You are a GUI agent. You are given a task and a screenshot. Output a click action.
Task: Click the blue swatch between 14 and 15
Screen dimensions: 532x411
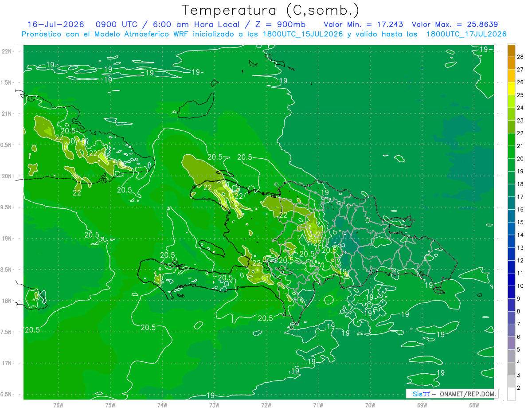point(511,229)
